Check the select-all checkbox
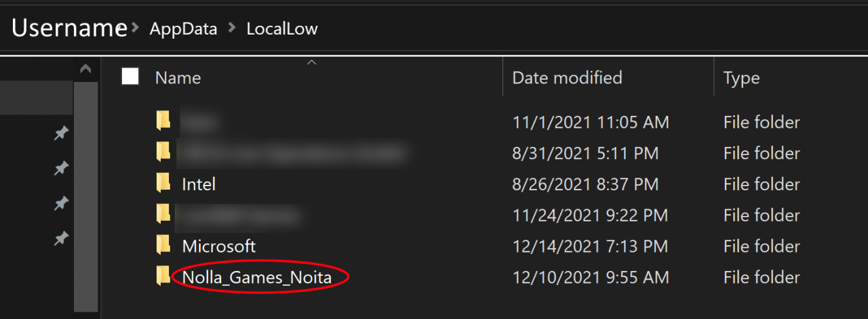 (130, 77)
